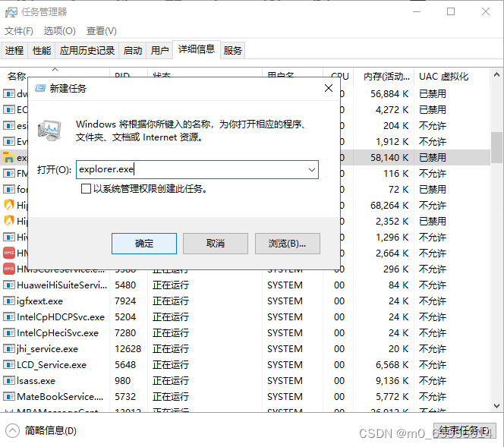
Task: Click the MateBookService process icon
Action: pyautogui.click(x=9, y=397)
